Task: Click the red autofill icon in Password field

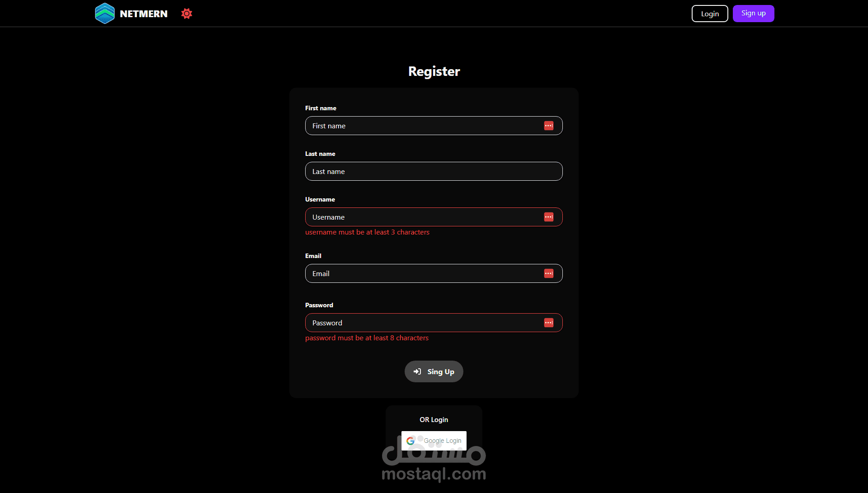Action: pyautogui.click(x=548, y=323)
